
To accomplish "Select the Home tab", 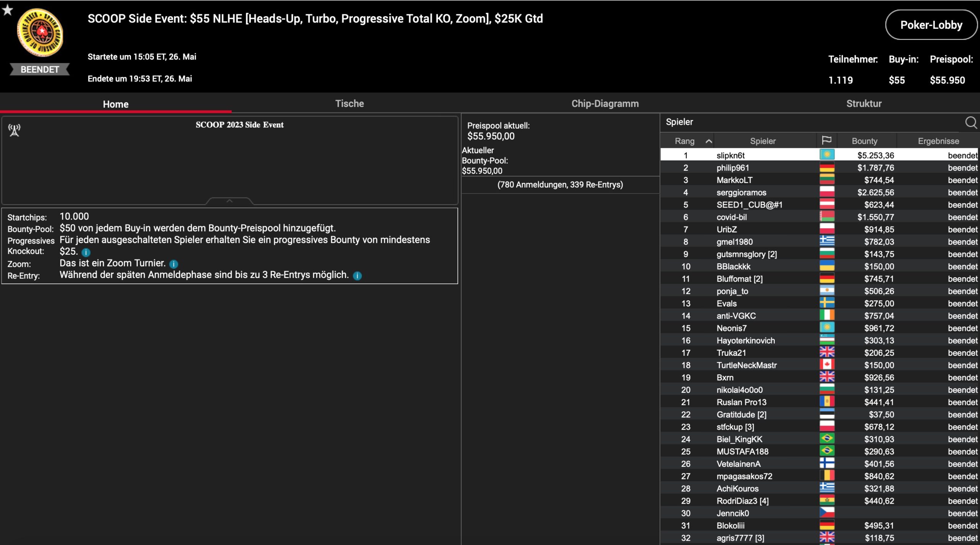I will (x=116, y=104).
